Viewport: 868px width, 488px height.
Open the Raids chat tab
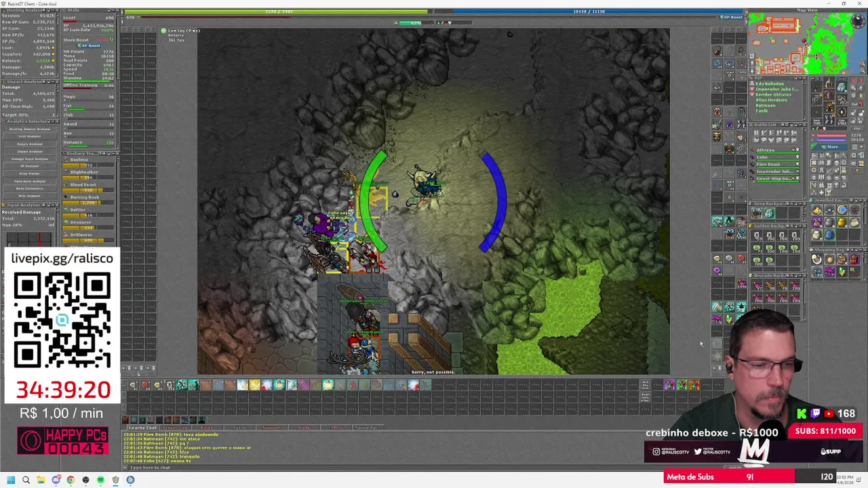[207, 428]
